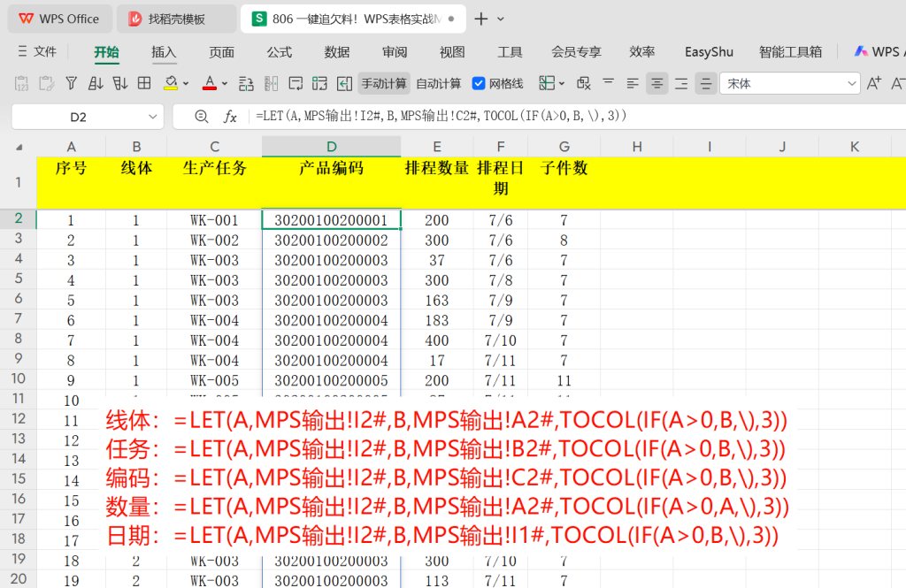Viewport: 906px width, 588px height.
Task: Add new tab with plus icon
Action: pos(480,19)
